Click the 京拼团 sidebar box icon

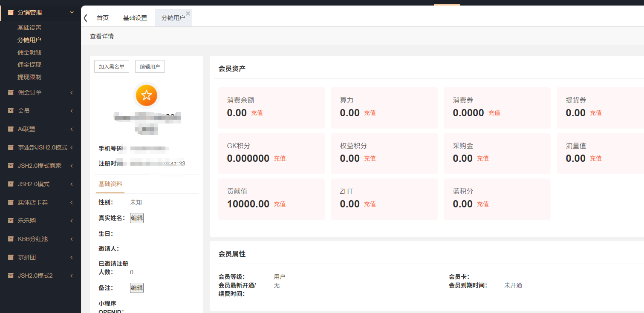pyautogui.click(x=11, y=257)
